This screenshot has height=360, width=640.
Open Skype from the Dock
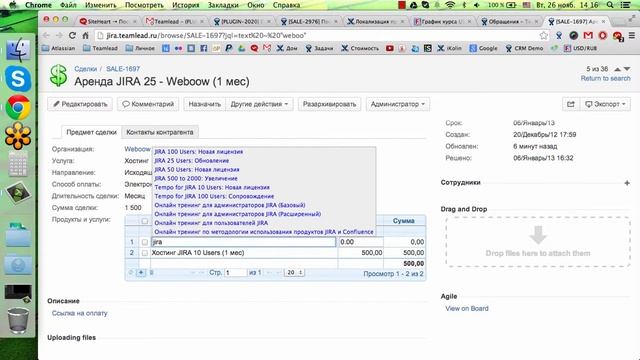(x=18, y=78)
